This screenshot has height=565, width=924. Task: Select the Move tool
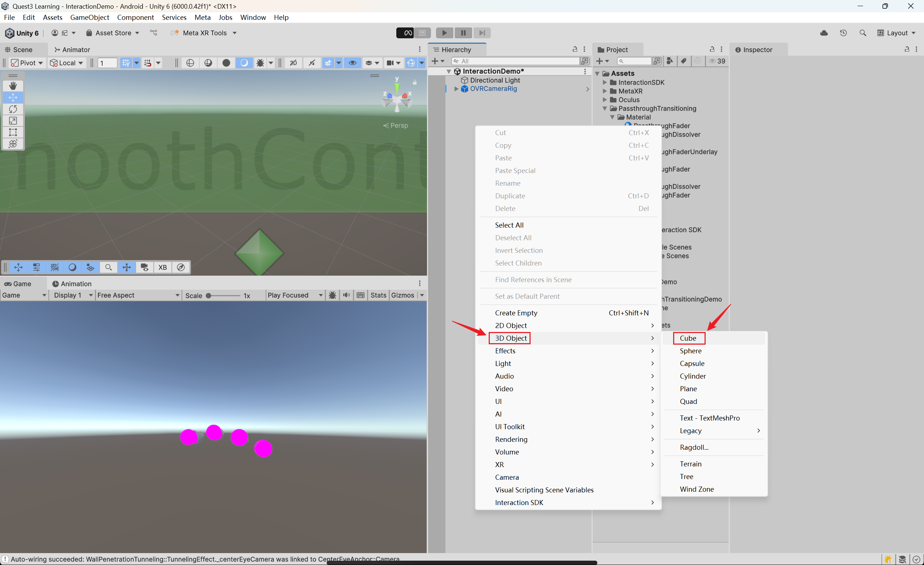click(x=13, y=97)
